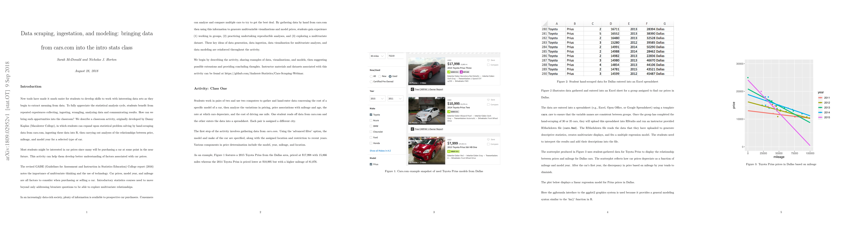Tick the Compare checkbox on the $10,995 listing

click(x=488, y=105)
